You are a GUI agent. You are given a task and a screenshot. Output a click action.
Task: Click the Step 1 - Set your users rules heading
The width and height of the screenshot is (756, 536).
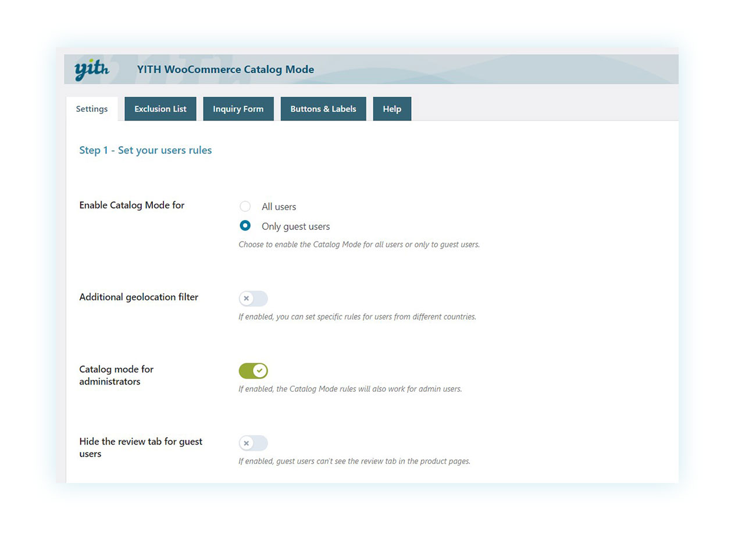click(145, 150)
